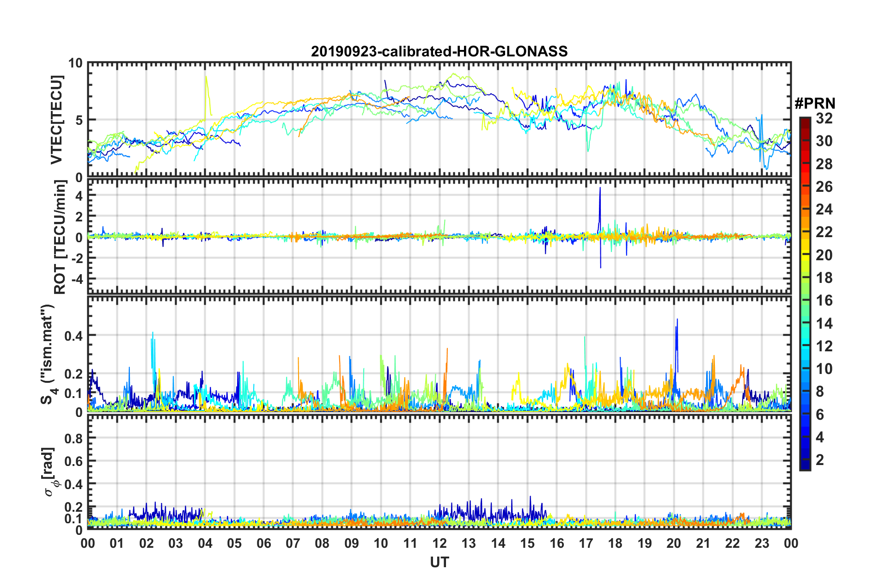Click the #PRN colorbar tick label 6
The height and width of the screenshot is (588, 879).
[x=820, y=415]
